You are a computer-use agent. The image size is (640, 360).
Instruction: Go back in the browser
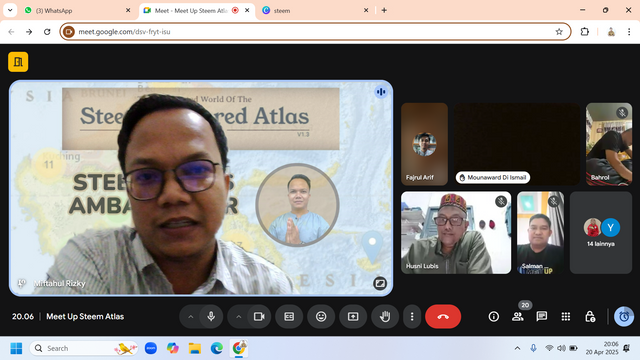[x=11, y=32]
